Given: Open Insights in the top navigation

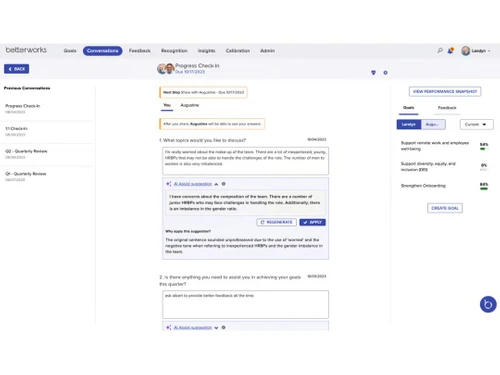Looking at the screenshot, I should [x=206, y=51].
